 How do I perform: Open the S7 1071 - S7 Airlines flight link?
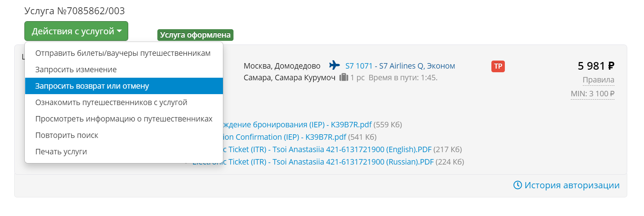click(x=400, y=66)
